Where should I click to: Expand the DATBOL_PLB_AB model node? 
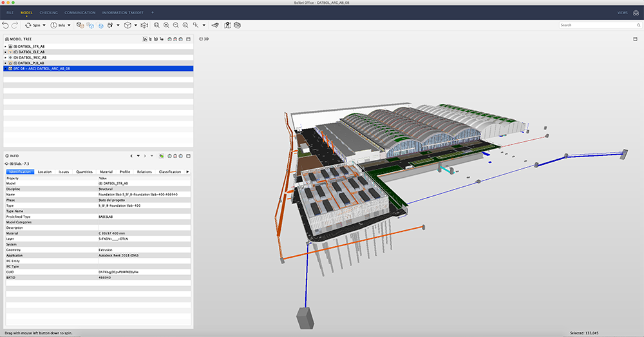5,63
